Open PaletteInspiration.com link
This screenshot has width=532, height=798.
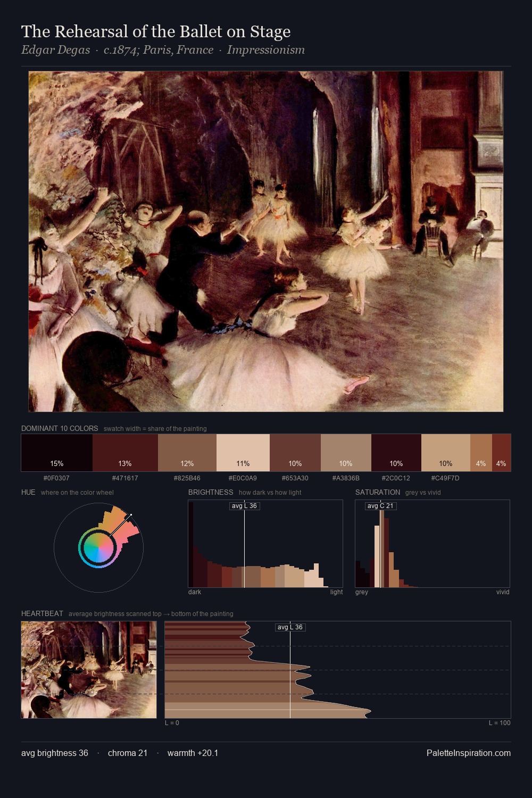(469, 753)
